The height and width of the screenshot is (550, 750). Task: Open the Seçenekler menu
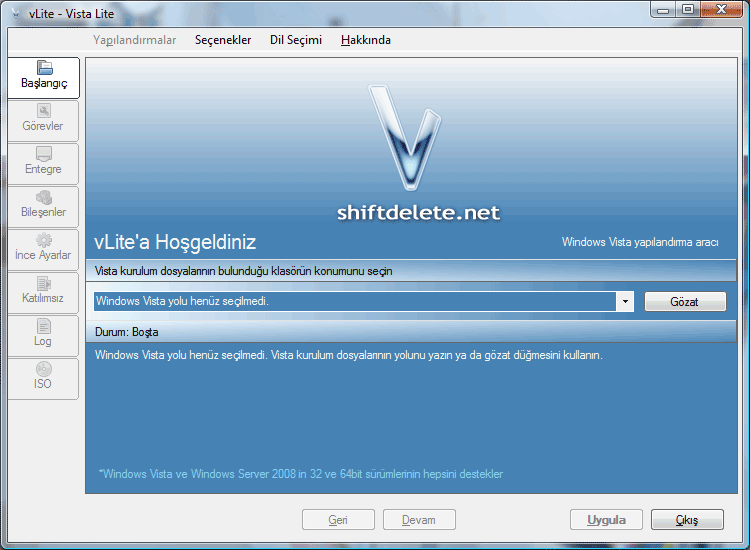223,40
